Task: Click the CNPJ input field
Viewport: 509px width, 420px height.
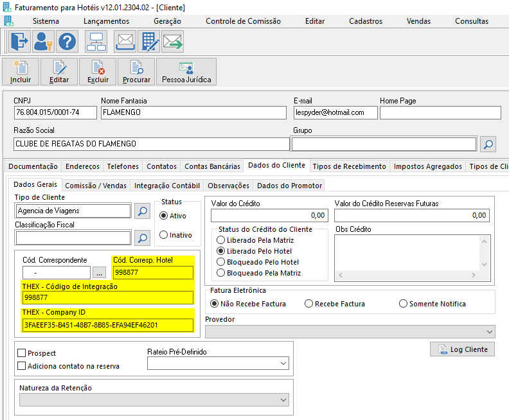Action: (x=55, y=112)
